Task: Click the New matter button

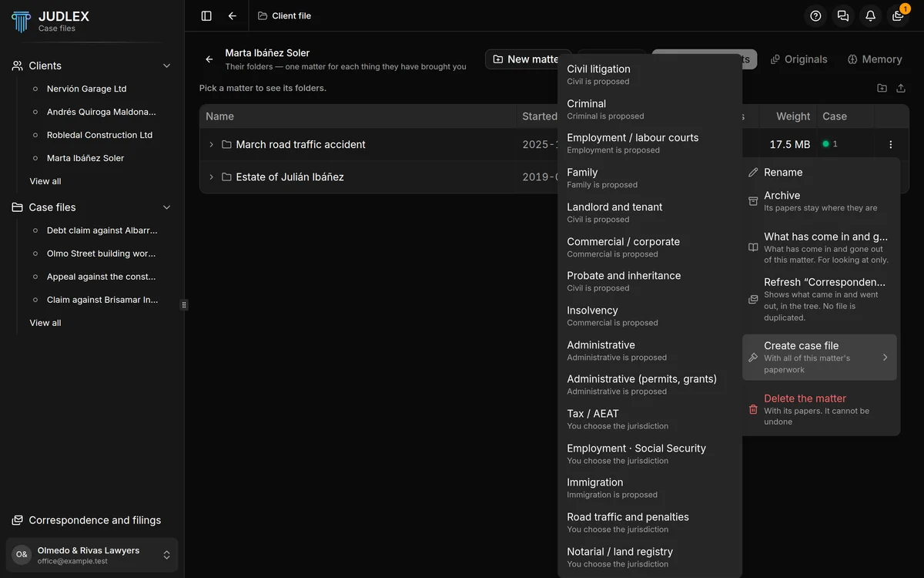Action: [x=528, y=59]
